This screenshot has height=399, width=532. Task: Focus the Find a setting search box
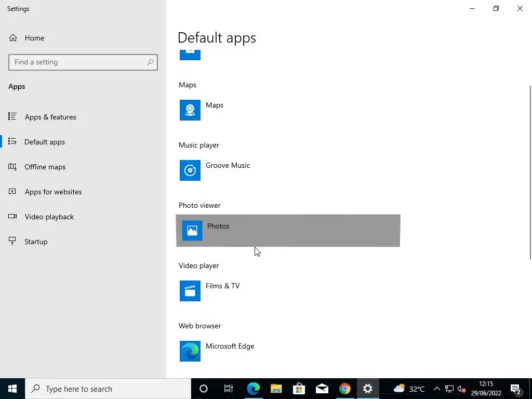[83, 62]
